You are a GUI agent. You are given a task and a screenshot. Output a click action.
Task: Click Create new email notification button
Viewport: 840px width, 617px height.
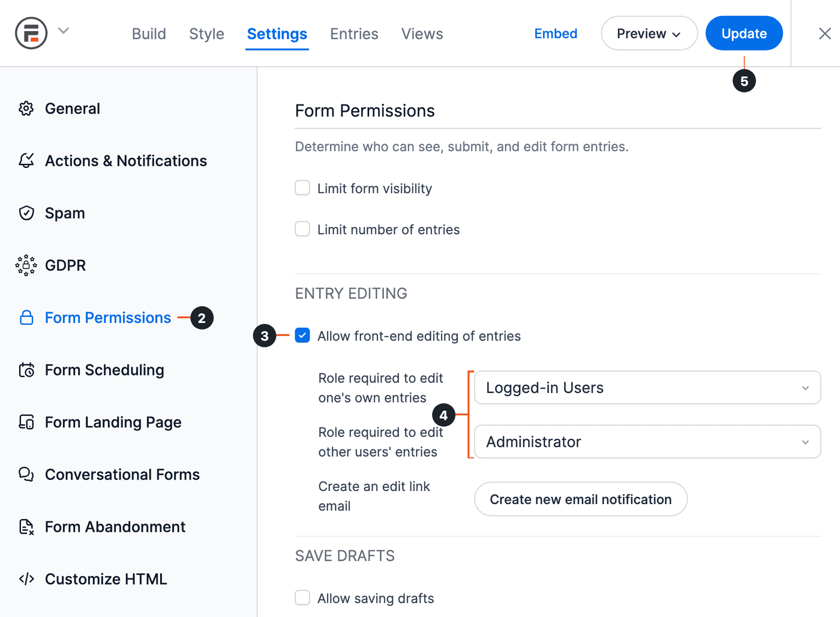[x=581, y=499]
